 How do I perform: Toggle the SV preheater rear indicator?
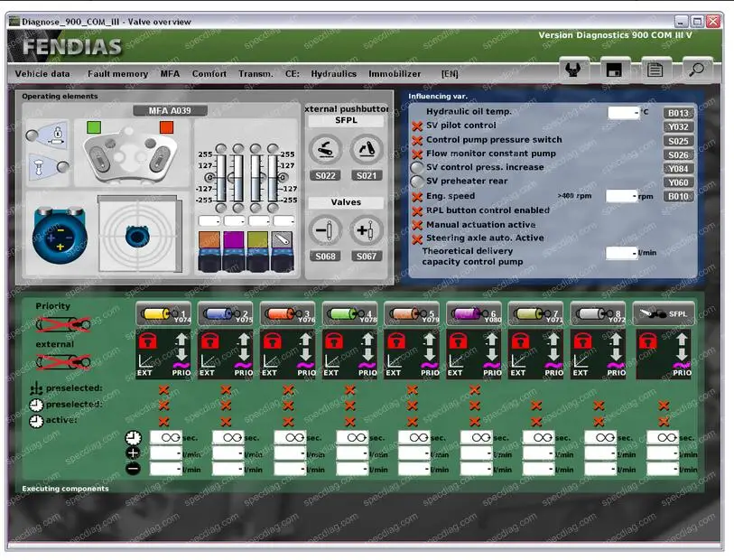416,182
